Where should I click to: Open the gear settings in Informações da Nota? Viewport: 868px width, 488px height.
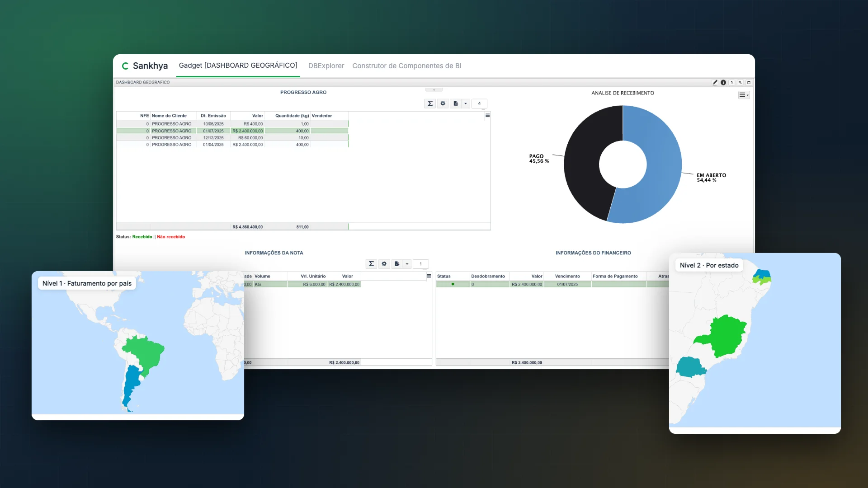384,264
